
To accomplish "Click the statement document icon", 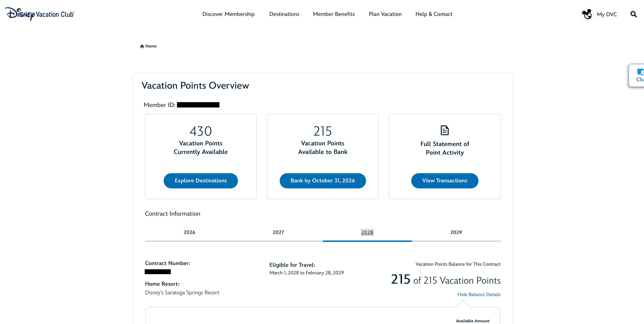I will pyautogui.click(x=445, y=130).
